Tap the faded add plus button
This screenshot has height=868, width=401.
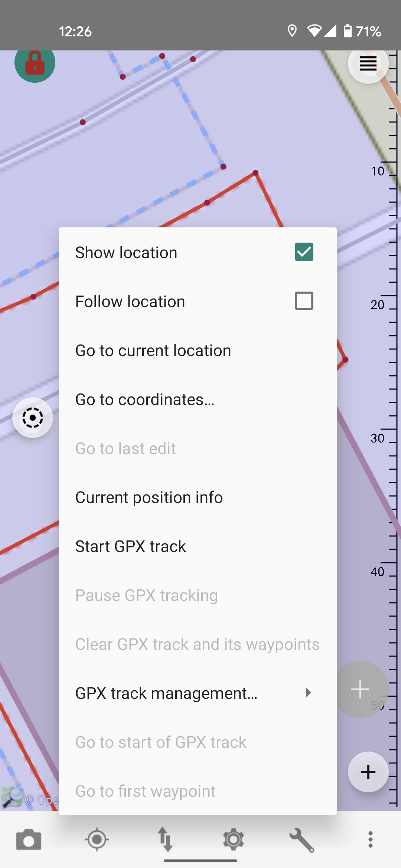pyautogui.click(x=360, y=690)
